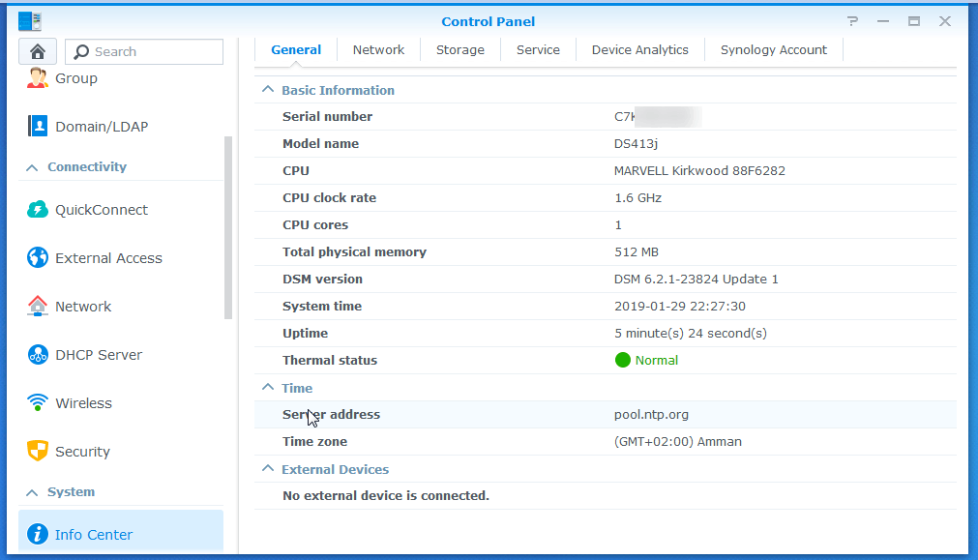Open the Security shield icon
Screen dimensions: 978x560
[38, 452]
